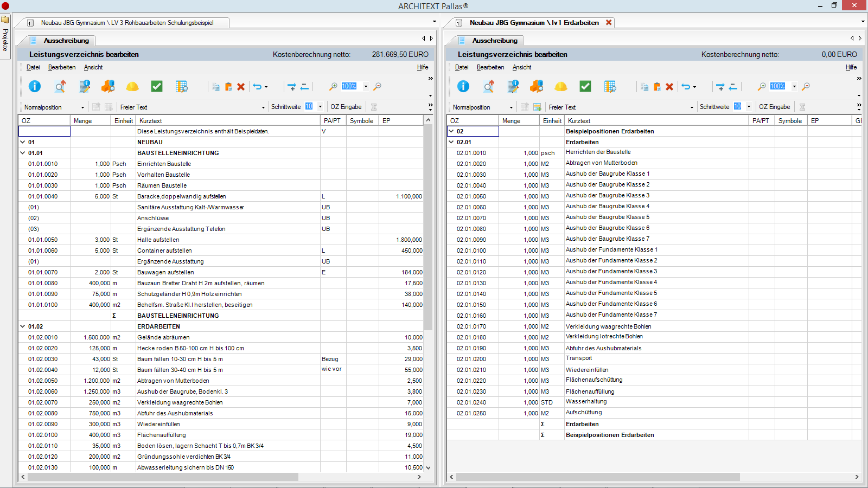Open Hilfe menu in right pane
This screenshot has height=488, width=868.
851,67
